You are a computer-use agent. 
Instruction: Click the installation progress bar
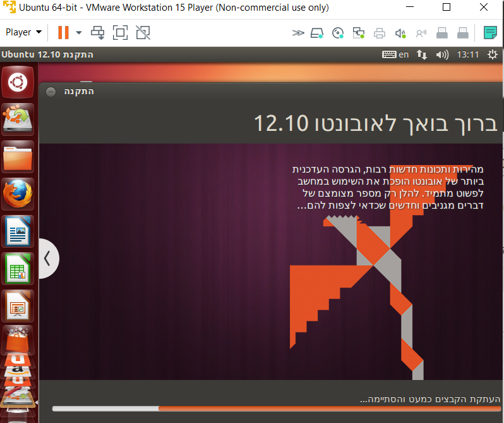click(x=277, y=408)
